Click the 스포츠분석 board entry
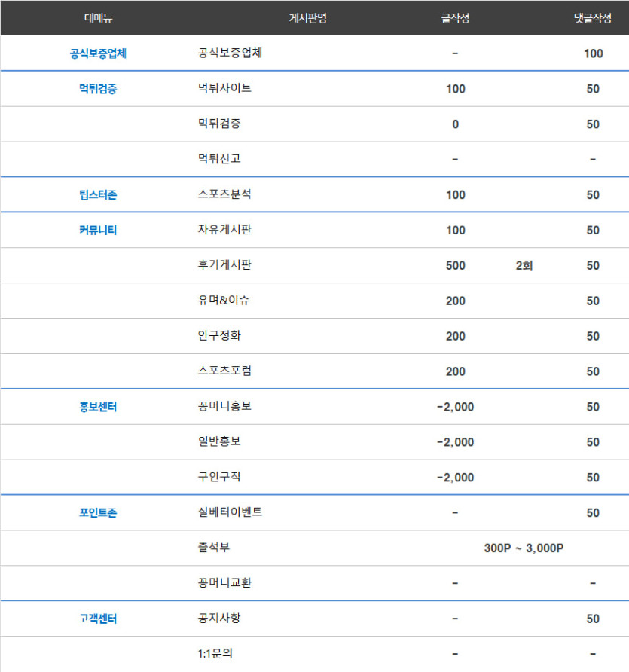This screenshot has height=672, width=629. pos(224,194)
